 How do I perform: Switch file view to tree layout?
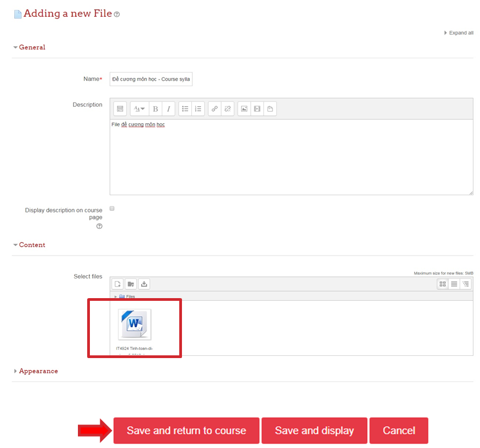tap(466, 284)
